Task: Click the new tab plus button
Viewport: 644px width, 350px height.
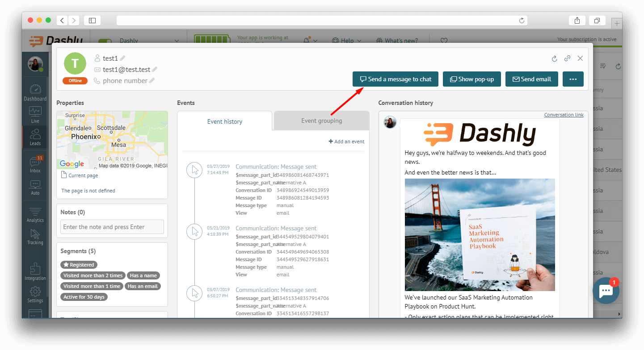Action: point(617,23)
